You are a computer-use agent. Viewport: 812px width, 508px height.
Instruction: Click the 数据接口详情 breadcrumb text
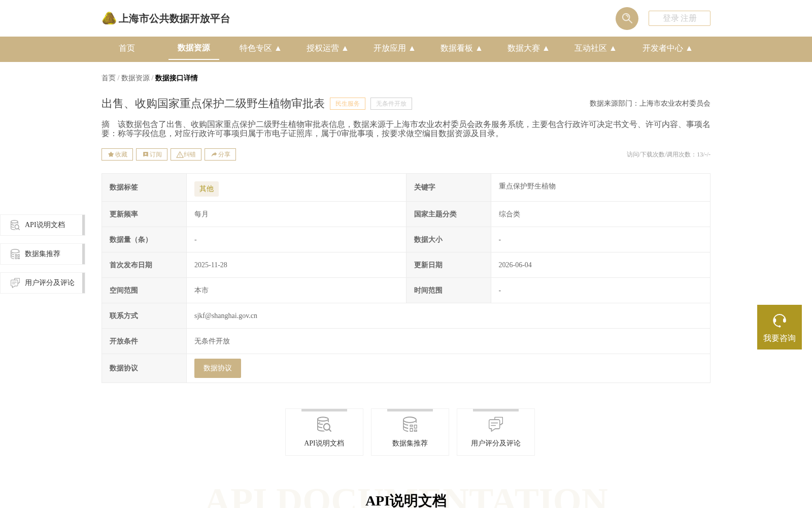tap(176, 78)
